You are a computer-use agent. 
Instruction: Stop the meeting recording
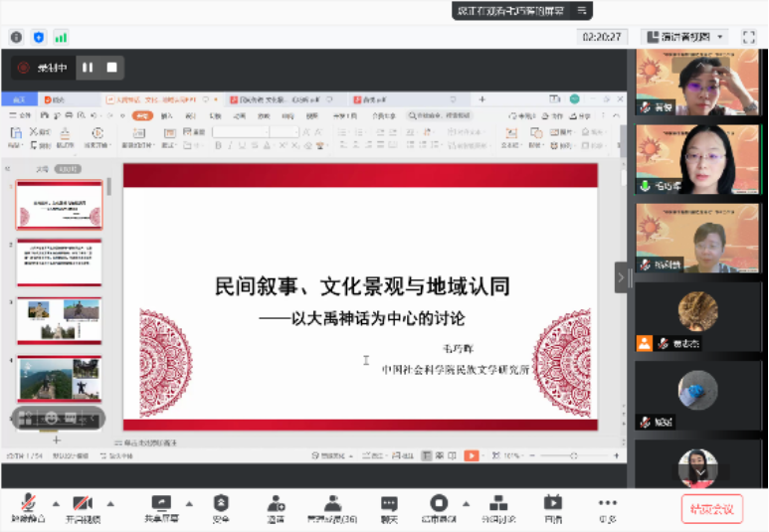pyautogui.click(x=112, y=68)
